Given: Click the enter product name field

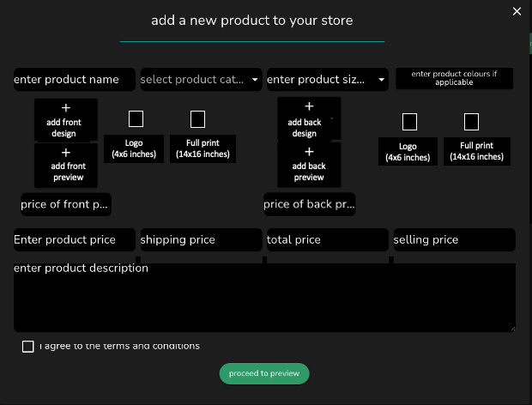Looking at the screenshot, I should (74, 80).
